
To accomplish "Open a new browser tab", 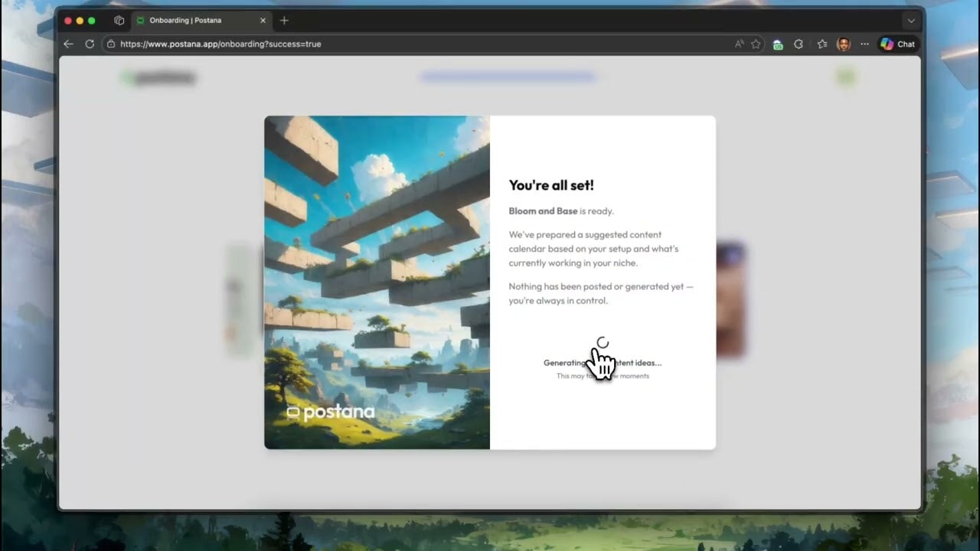I will [x=284, y=21].
